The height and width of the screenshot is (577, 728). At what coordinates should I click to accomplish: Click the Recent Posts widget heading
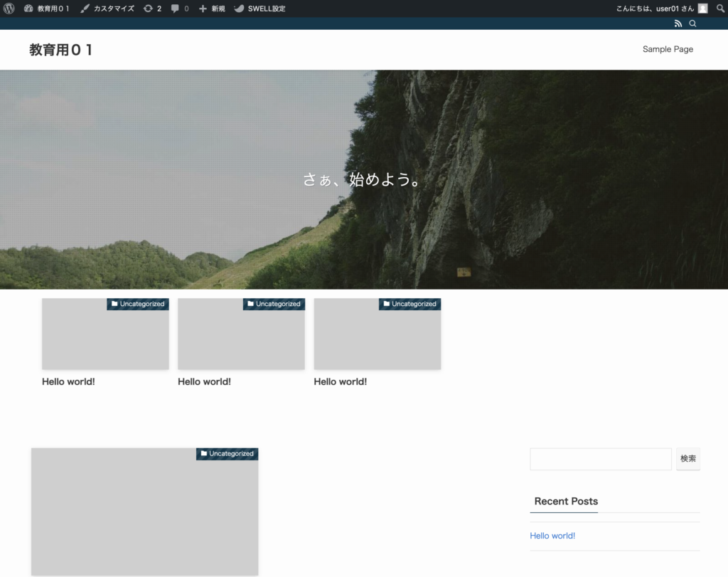click(x=566, y=502)
